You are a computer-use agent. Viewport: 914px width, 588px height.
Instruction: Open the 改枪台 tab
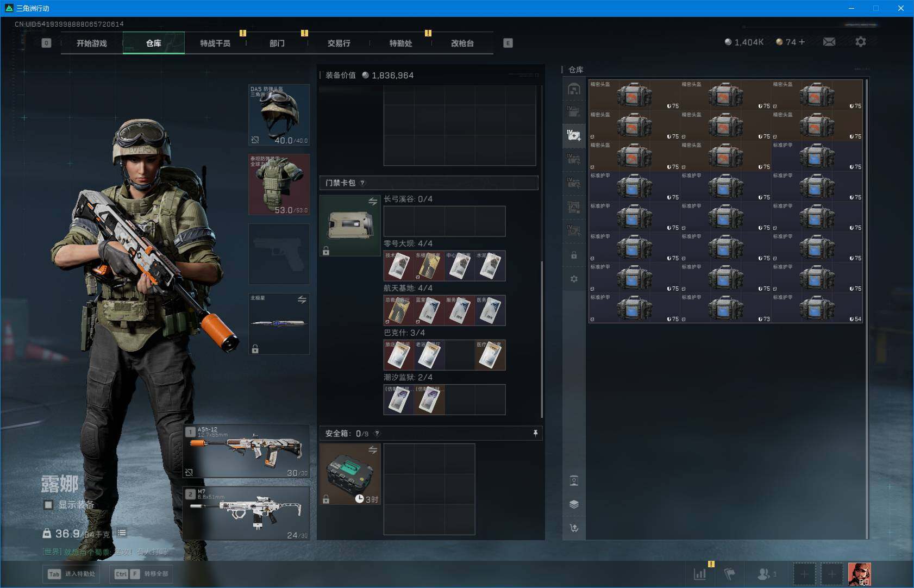(x=462, y=43)
